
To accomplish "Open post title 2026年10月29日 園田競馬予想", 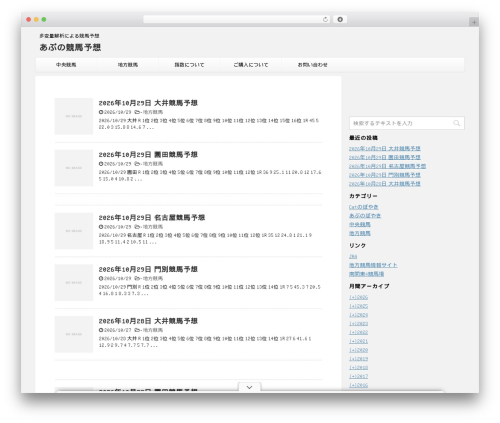I will pyautogui.click(x=148, y=155).
